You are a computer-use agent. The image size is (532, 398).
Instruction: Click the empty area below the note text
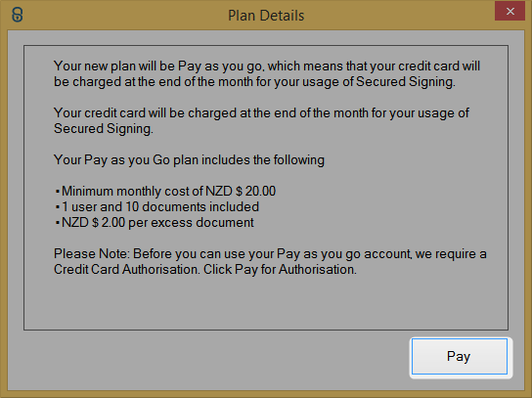coord(266,302)
